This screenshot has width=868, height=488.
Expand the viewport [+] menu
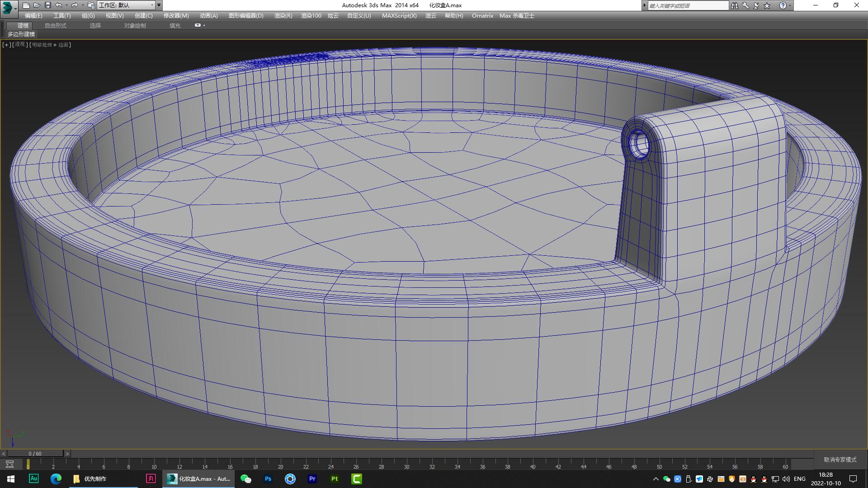pos(6,45)
